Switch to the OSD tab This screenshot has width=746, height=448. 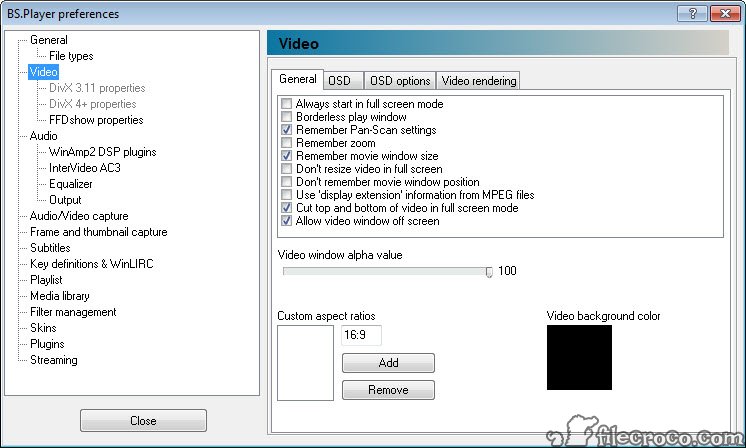pyautogui.click(x=343, y=81)
